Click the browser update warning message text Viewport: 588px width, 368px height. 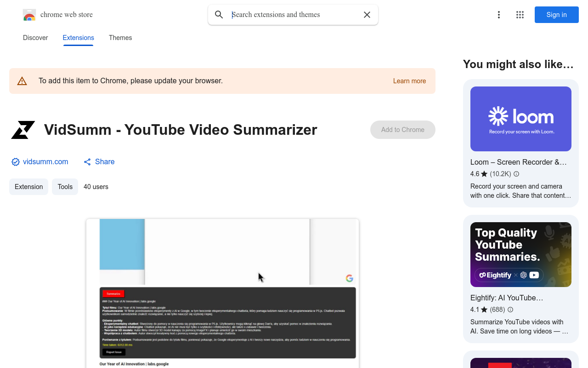pyautogui.click(x=130, y=81)
